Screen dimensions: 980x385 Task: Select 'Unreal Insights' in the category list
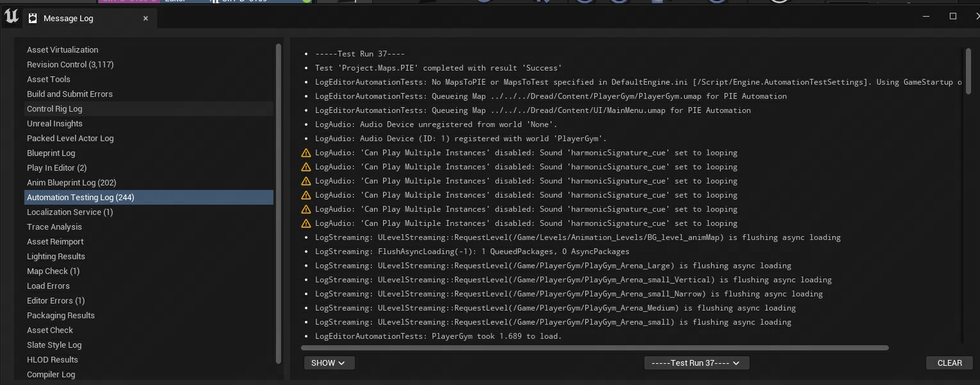tap(149, 123)
